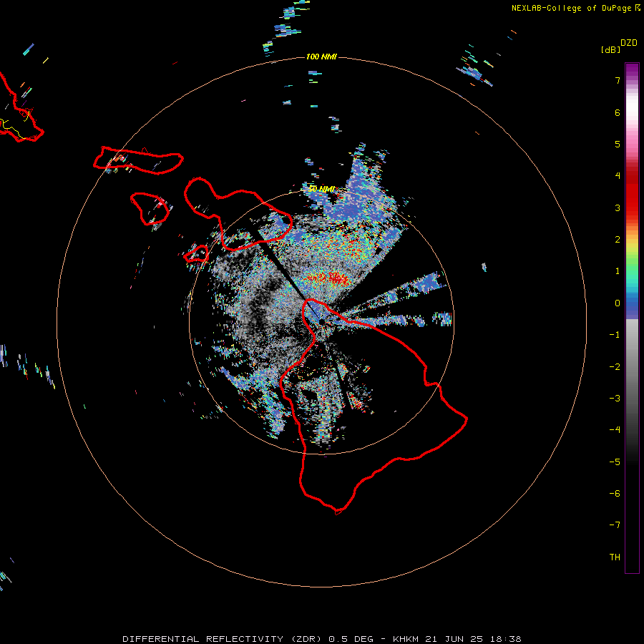Click the 50 NMI range ring label

321,189
